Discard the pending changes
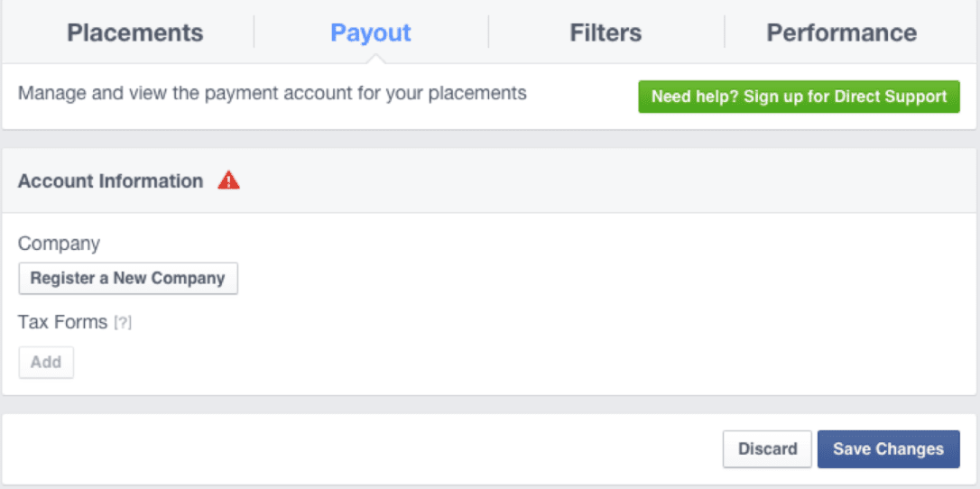The image size is (980, 489). [768, 449]
